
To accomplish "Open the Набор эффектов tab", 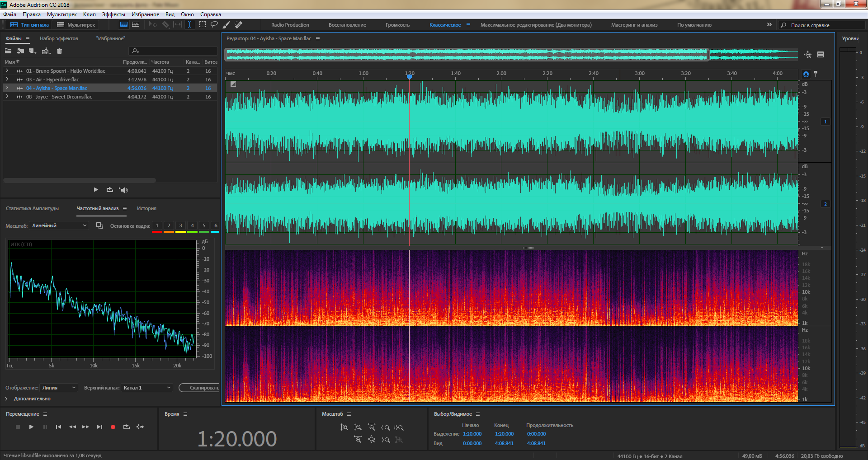I will point(59,38).
